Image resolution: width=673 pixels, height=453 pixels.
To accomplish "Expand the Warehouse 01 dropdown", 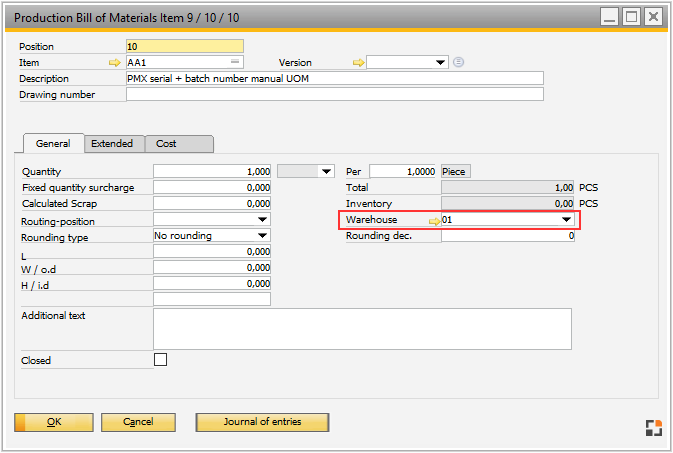I will pos(566,219).
